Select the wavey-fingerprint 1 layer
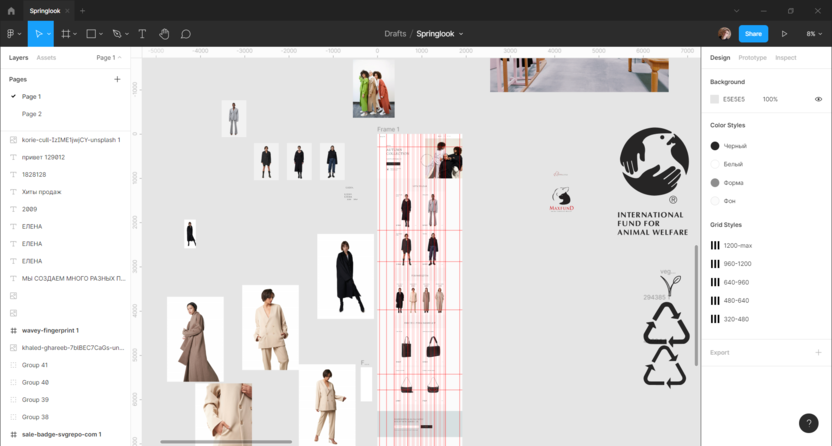This screenshot has height=446, width=832. point(50,330)
